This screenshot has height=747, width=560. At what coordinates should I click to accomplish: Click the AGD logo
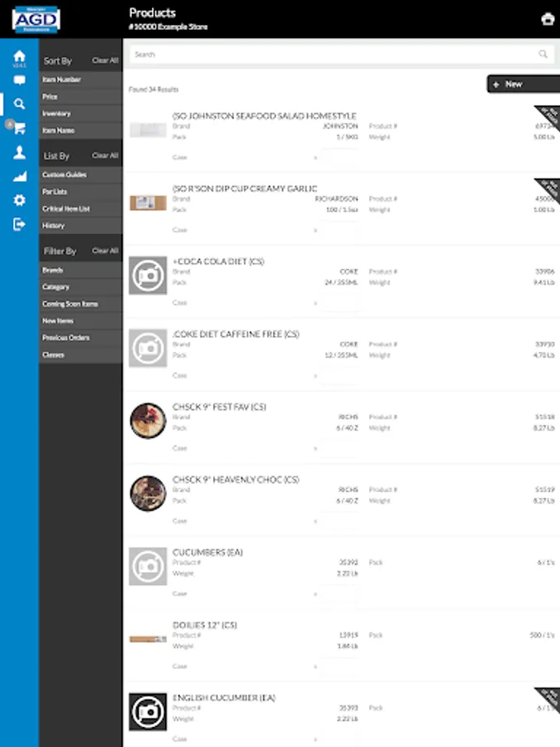(x=36, y=20)
